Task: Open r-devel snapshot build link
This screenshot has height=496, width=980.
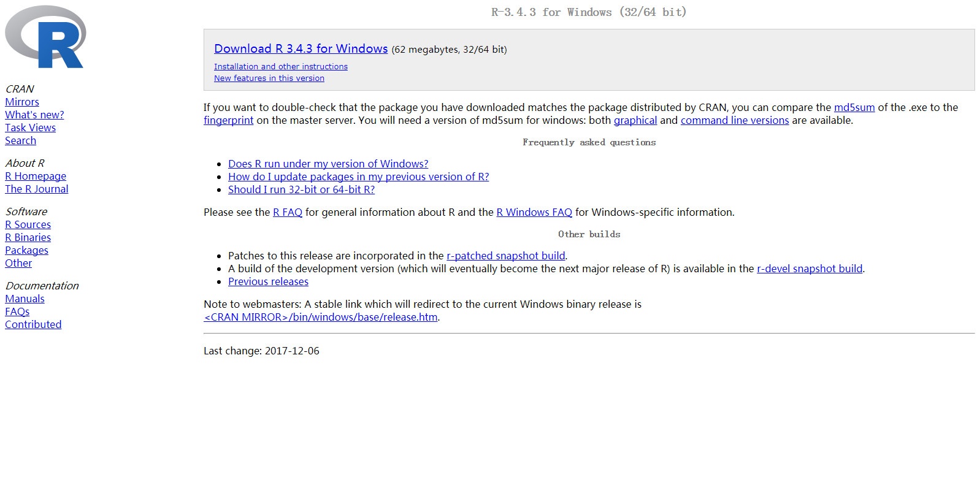Action: pyautogui.click(x=810, y=269)
